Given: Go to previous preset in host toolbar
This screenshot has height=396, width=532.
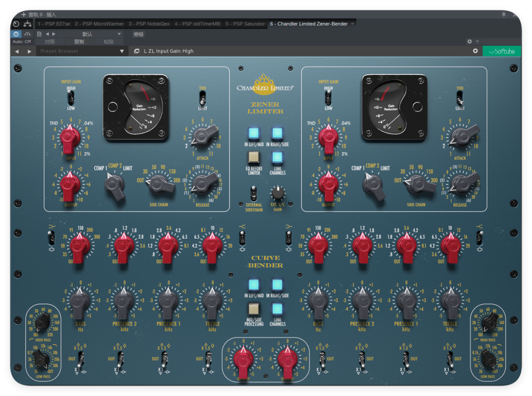Looking at the screenshot, I should tap(47, 34).
